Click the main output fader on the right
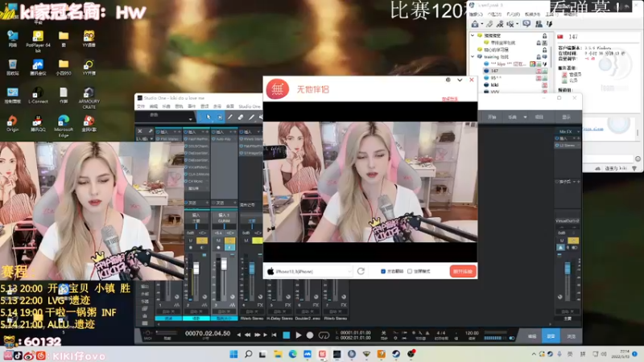This screenshot has height=362, width=644. pyautogui.click(x=568, y=269)
